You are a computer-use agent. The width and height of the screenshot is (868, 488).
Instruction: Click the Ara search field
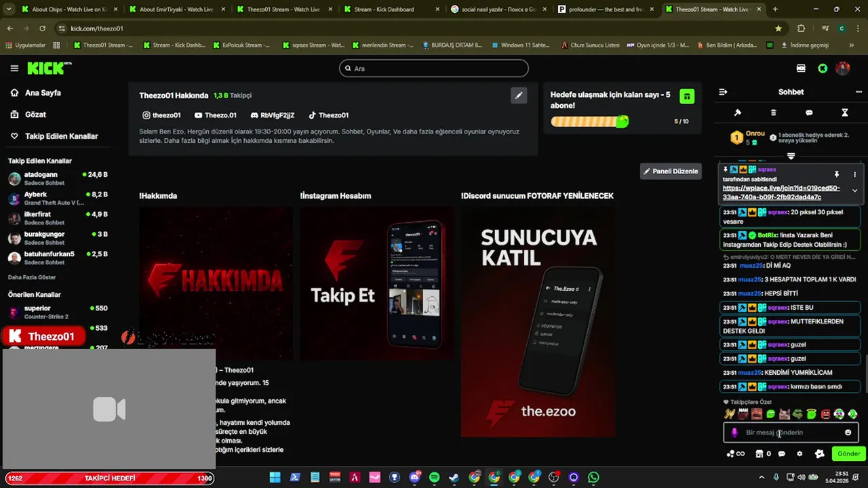pyautogui.click(x=434, y=68)
